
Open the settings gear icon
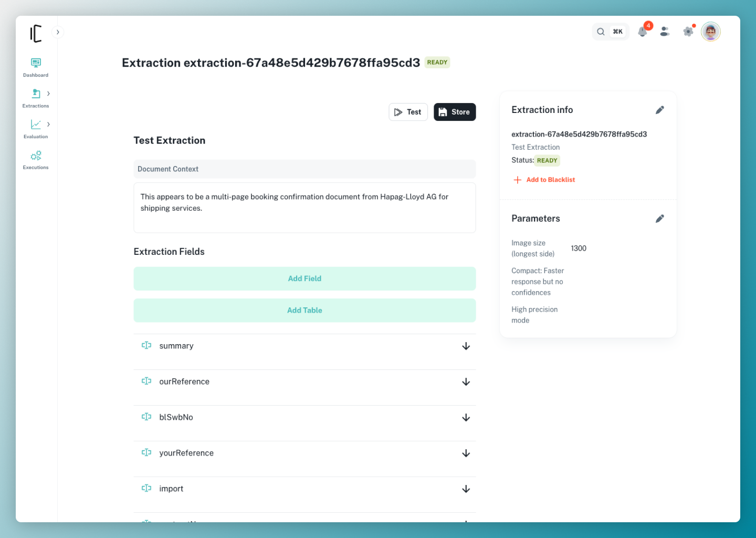coord(688,32)
